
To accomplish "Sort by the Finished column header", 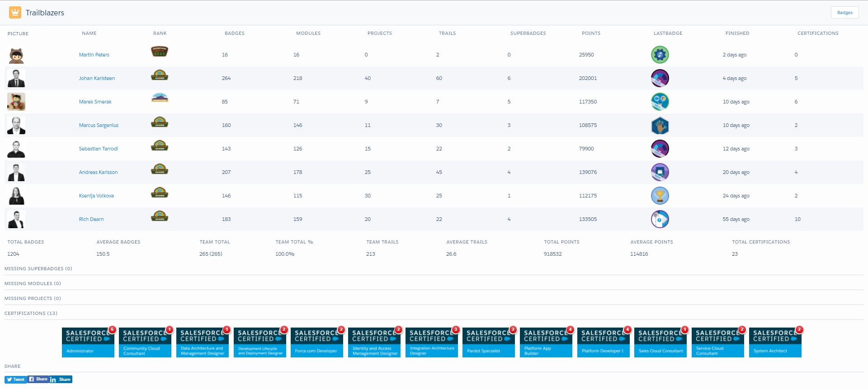I will [x=737, y=33].
